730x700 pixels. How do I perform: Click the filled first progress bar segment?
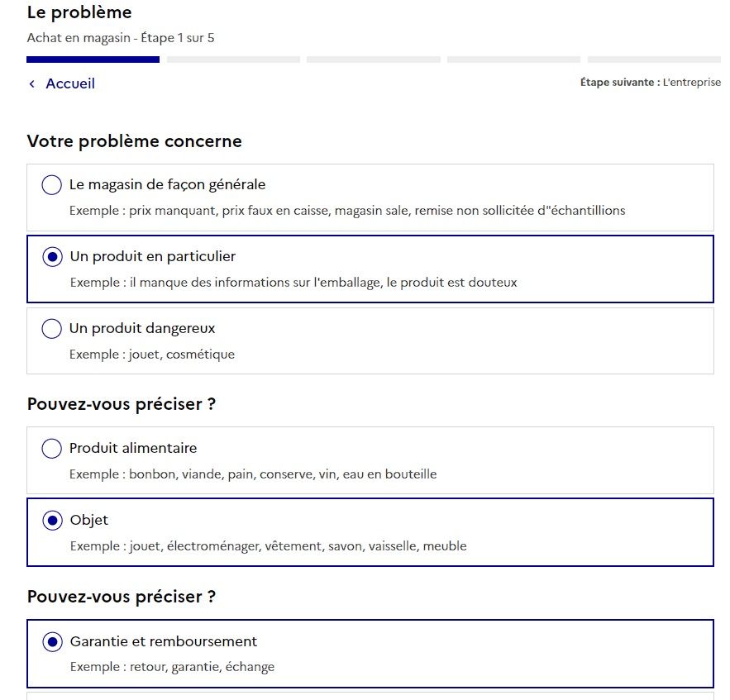pos(93,59)
